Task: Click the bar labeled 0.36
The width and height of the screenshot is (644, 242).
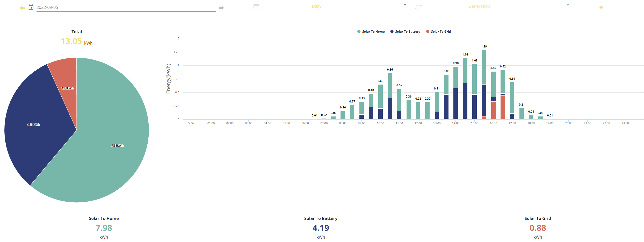Action: tap(409, 110)
